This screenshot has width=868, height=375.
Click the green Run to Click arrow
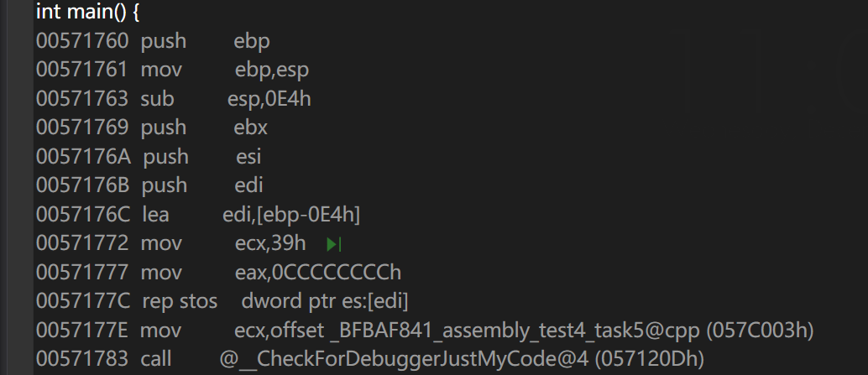point(333,244)
